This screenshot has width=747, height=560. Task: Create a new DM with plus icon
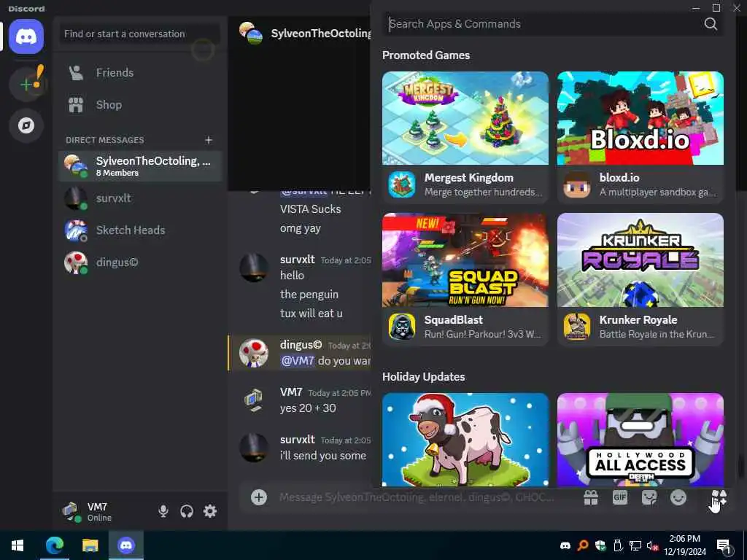[208, 140]
